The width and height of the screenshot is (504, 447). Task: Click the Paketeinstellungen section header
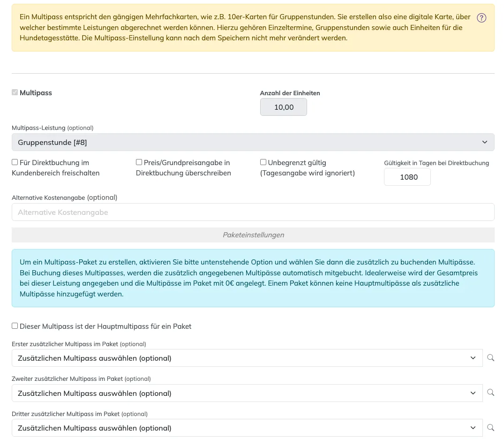253,235
